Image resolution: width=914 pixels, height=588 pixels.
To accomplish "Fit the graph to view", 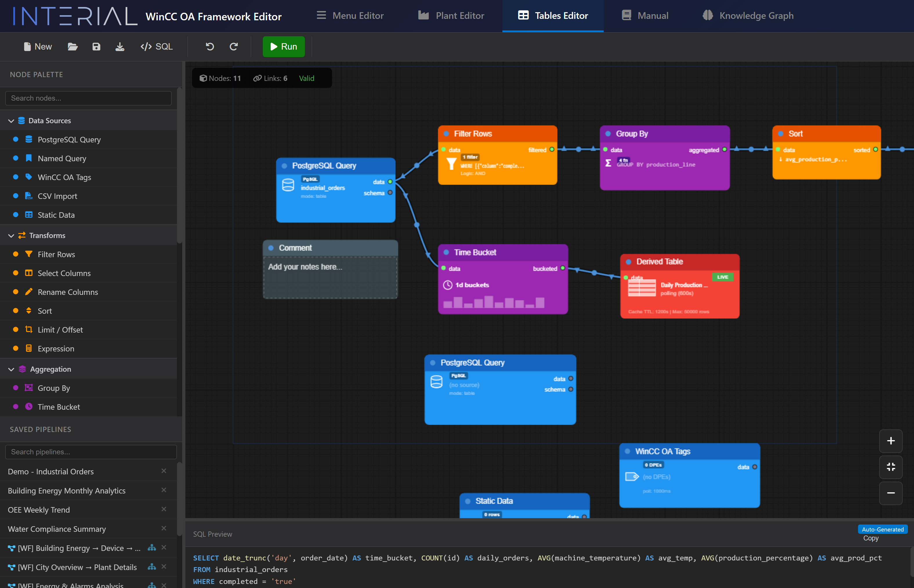I will click(x=891, y=467).
